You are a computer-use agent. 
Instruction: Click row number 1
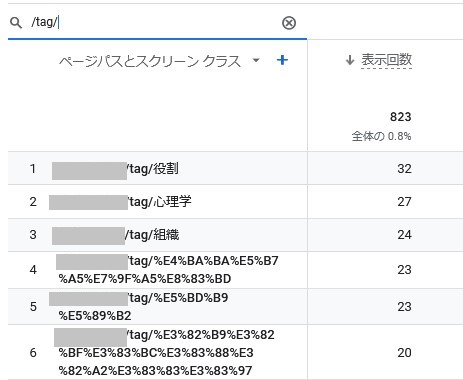tap(33, 169)
